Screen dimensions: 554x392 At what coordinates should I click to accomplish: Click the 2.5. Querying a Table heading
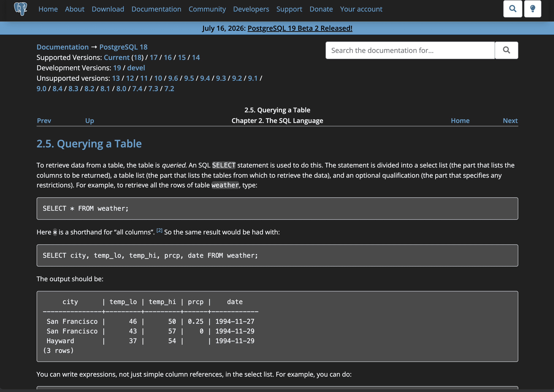89,144
